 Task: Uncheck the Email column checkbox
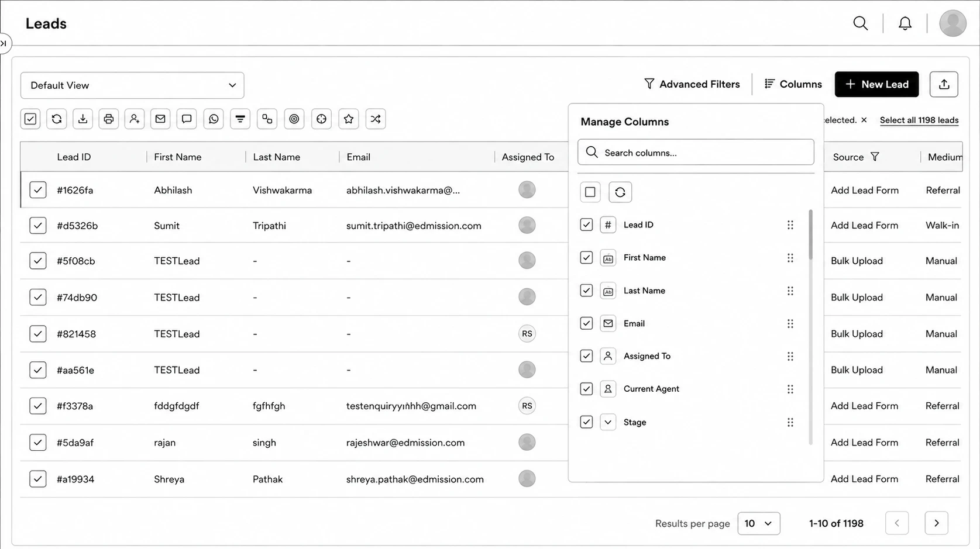586,323
